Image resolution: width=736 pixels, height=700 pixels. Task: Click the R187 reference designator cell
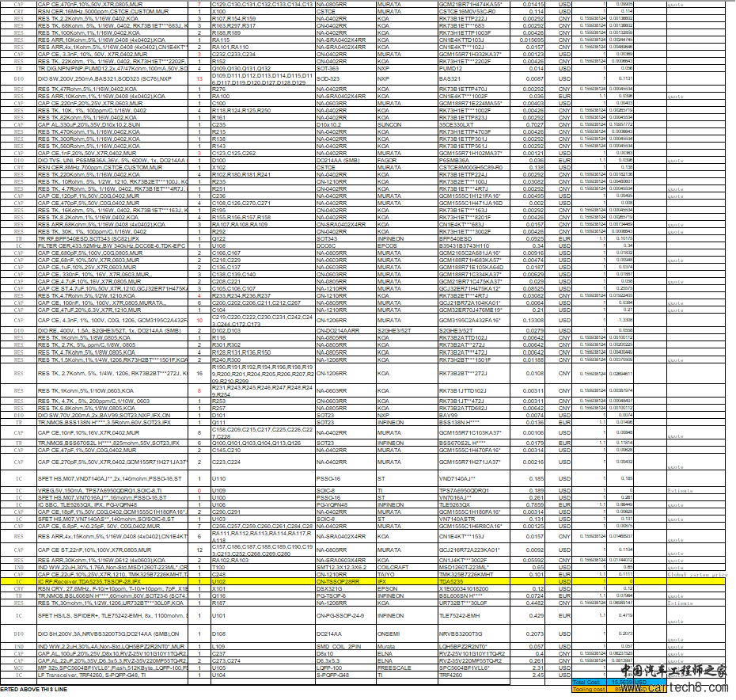click(263, 603)
